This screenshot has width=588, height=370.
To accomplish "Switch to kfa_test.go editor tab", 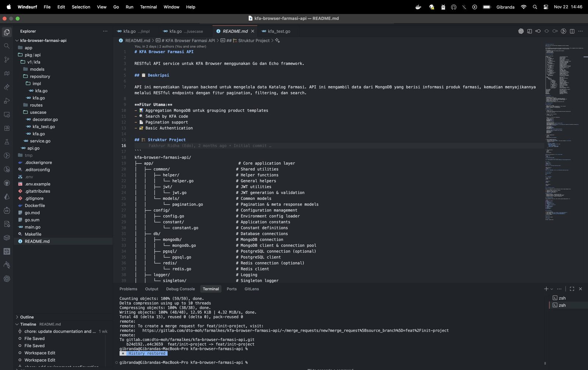I will pyautogui.click(x=279, y=31).
